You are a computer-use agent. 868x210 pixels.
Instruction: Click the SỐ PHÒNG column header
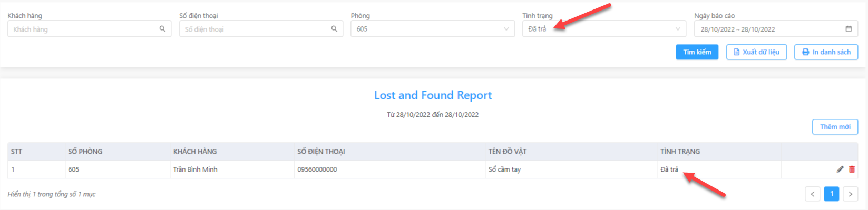(85, 152)
